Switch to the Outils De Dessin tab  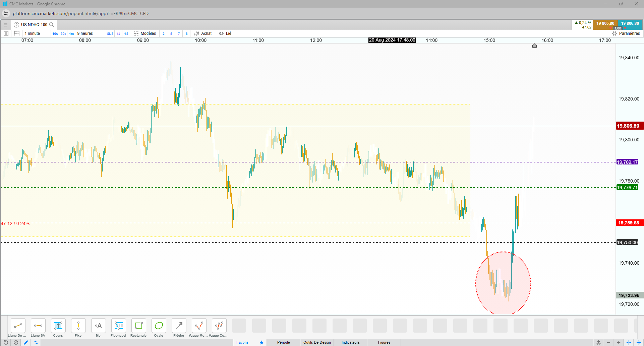(317, 342)
